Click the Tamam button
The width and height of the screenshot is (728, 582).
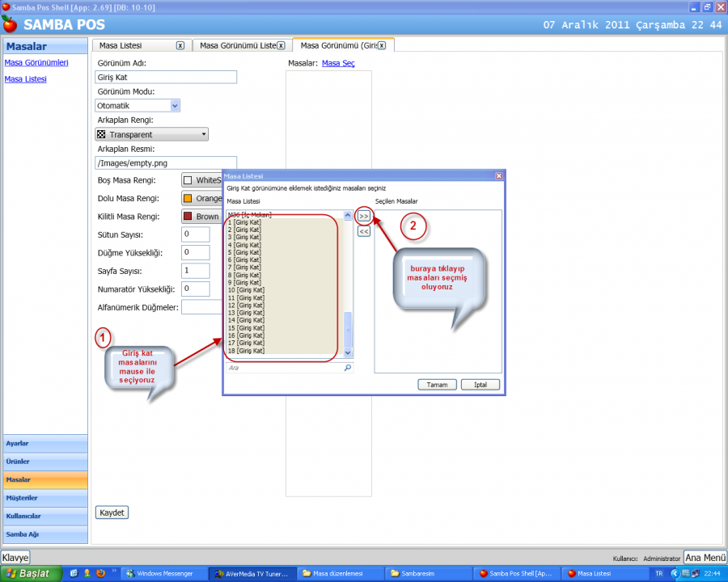point(437,385)
